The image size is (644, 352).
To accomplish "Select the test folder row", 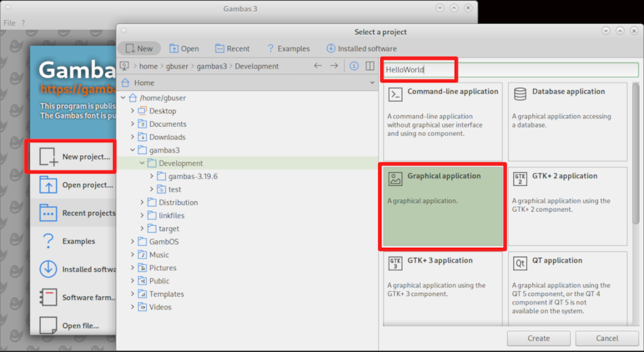I will (x=248, y=189).
